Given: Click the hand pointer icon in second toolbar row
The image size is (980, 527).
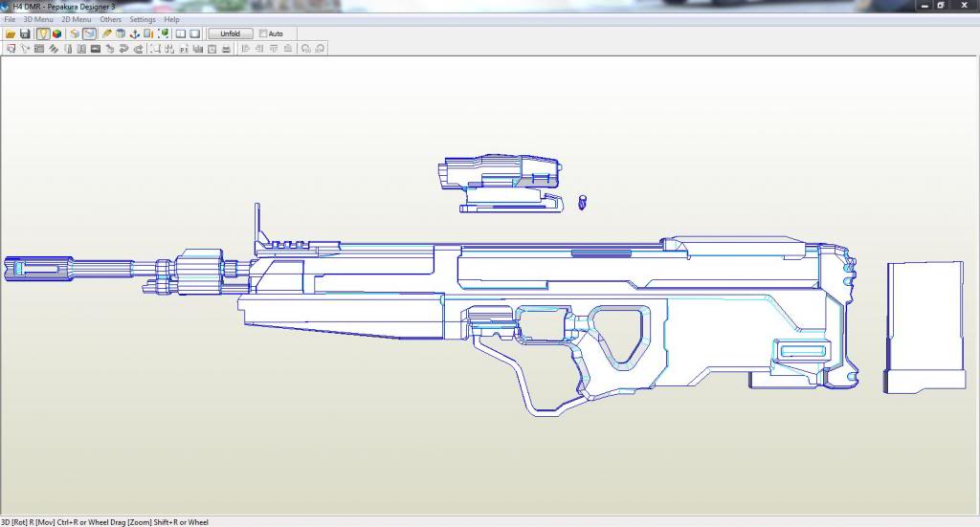Looking at the screenshot, I should [x=109, y=49].
